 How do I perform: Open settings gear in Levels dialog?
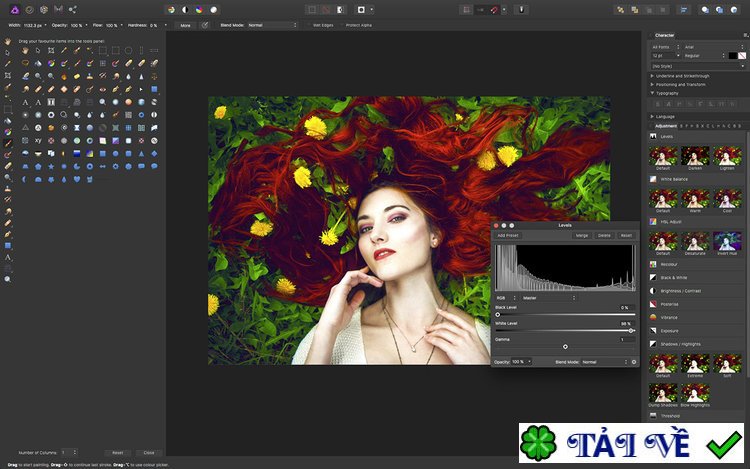634,361
